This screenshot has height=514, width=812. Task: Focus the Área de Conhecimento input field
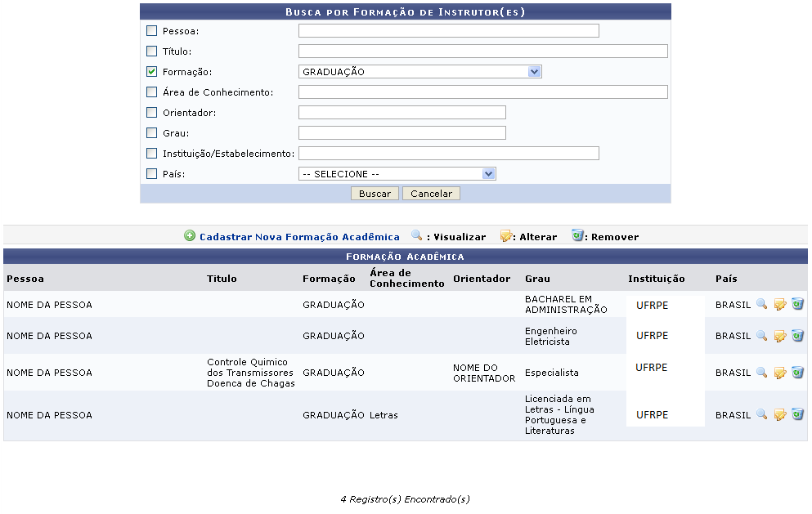pos(482,92)
